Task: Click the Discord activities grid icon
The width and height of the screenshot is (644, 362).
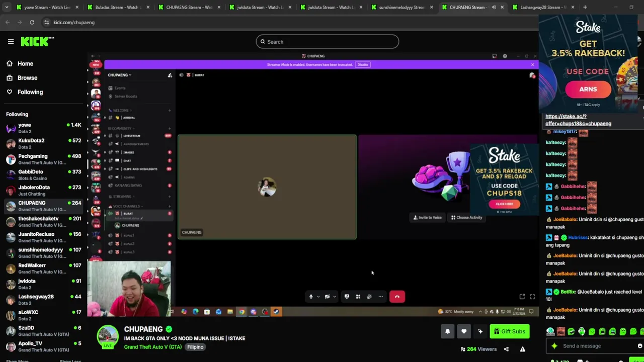Action: point(358,297)
